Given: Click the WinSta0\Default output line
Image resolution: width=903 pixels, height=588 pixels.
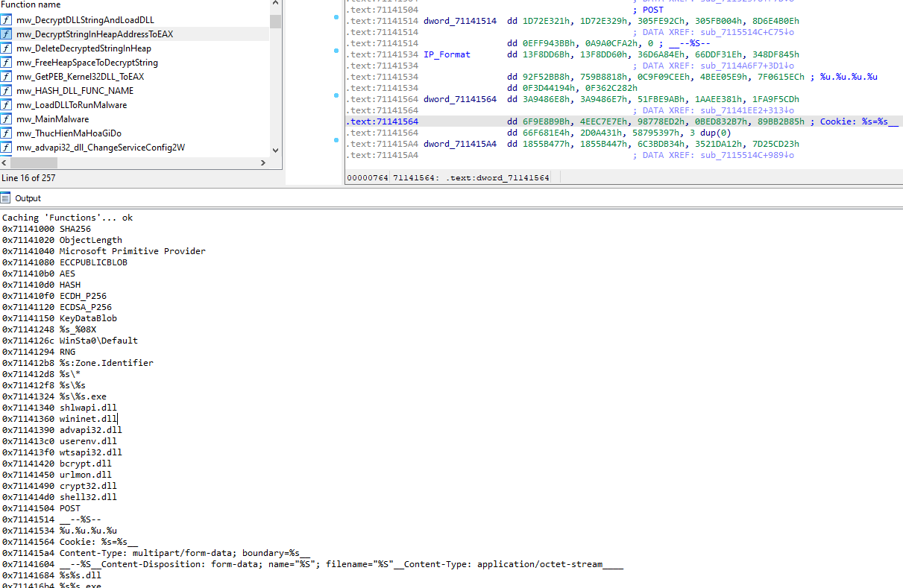Looking at the screenshot, I should (70, 341).
